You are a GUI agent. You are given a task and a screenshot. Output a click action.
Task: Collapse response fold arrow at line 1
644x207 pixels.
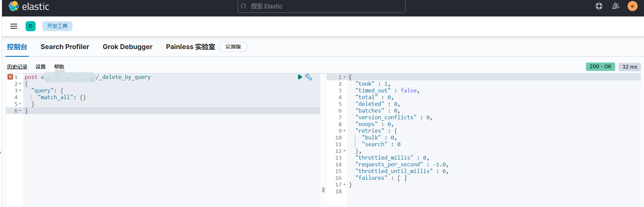click(344, 77)
